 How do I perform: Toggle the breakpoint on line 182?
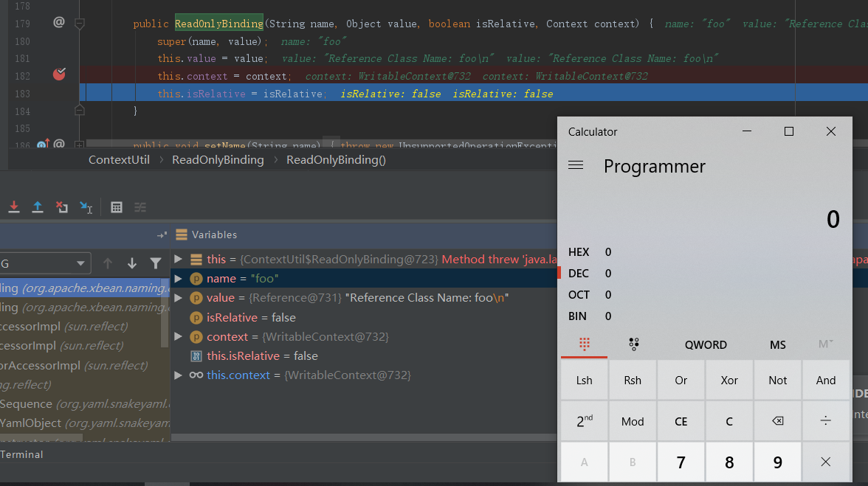click(59, 74)
